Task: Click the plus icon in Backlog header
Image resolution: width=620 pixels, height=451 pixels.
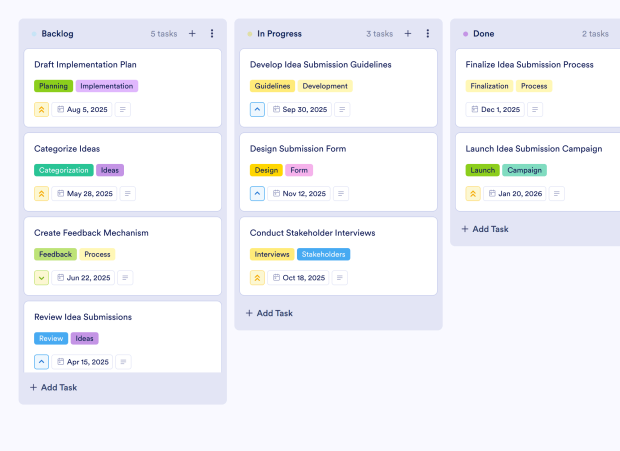Action: [x=192, y=34]
